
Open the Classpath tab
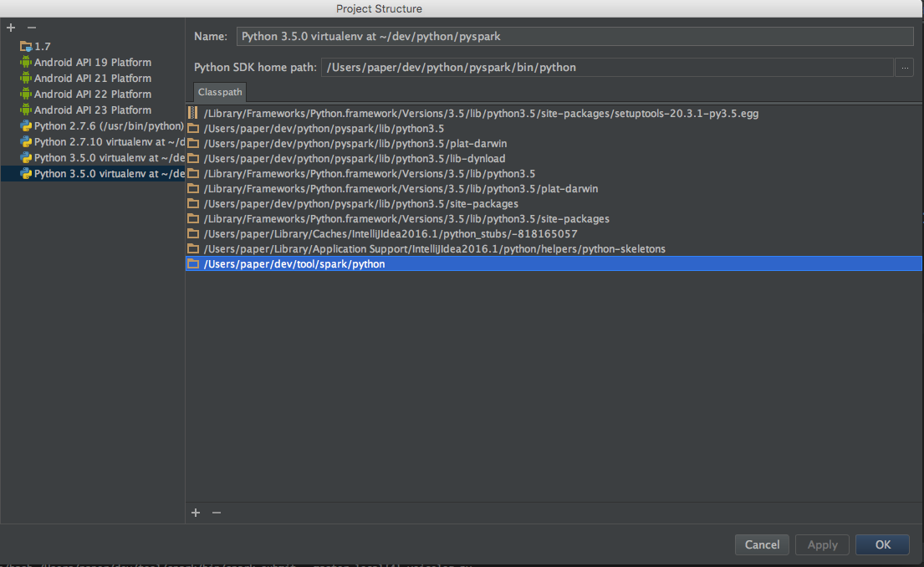pos(220,92)
